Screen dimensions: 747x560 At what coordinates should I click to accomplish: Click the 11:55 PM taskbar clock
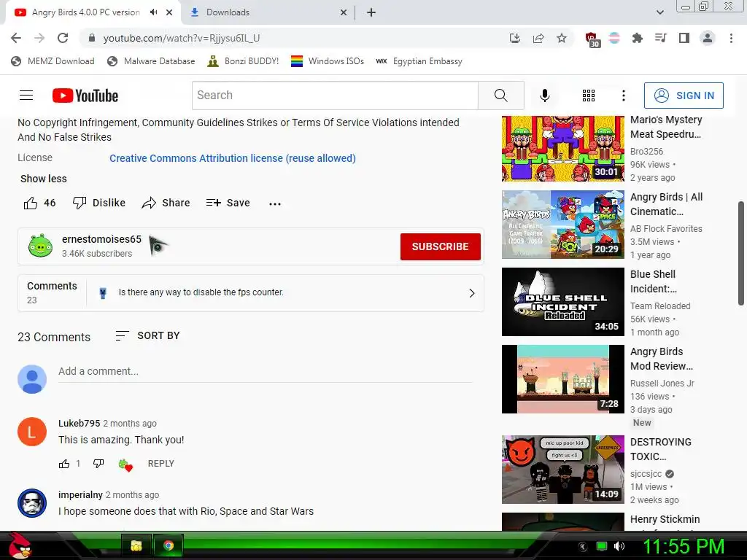click(x=683, y=546)
